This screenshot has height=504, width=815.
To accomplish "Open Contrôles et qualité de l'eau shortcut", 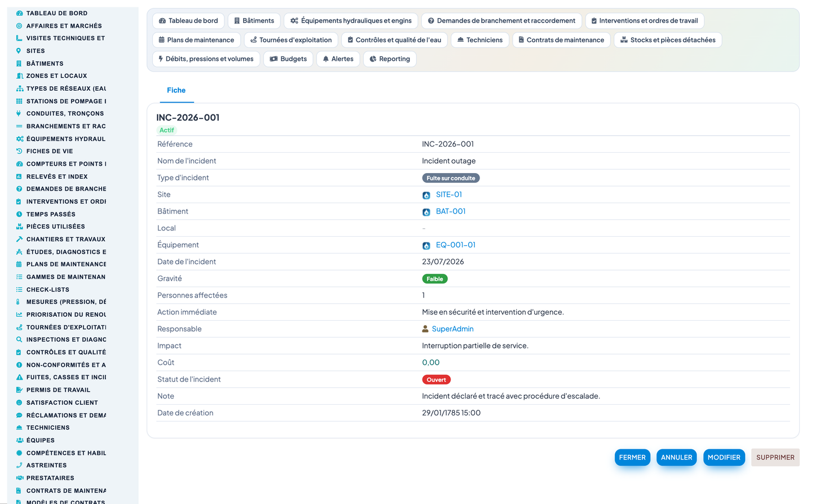I will [x=394, y=40].
